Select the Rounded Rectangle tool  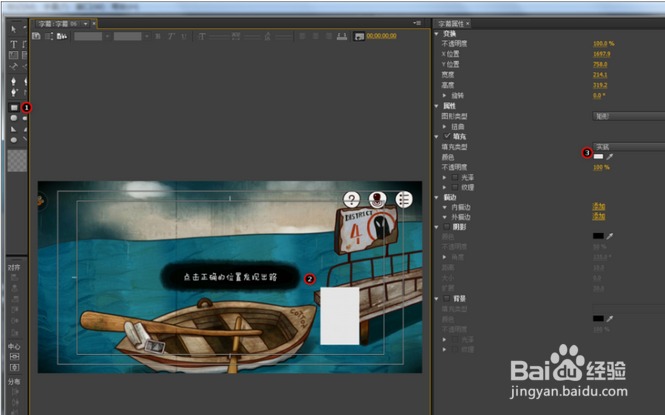14,118
